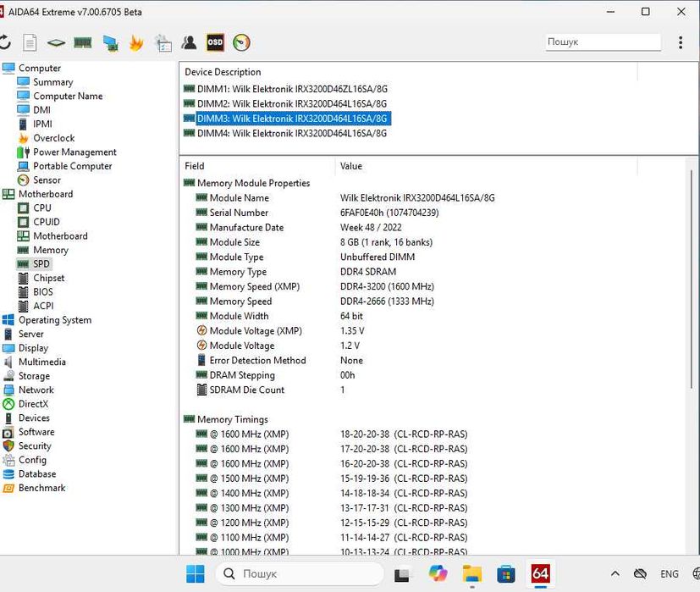The image size is (700, 592).
Task: Select DIMM2 Wilk Elektronik module row
Action: point(292,103)
